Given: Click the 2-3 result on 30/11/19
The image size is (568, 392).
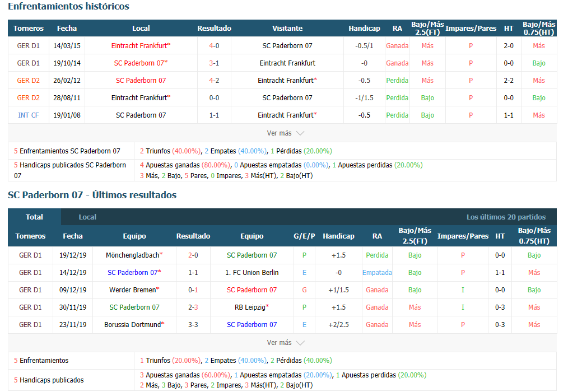Looking at the screenshot, I should 193,307.
